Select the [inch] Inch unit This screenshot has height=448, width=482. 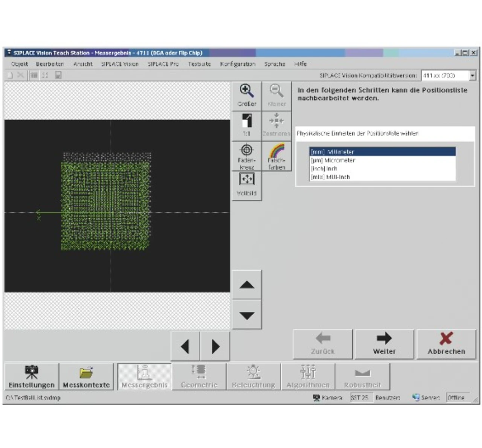(382, 168)
